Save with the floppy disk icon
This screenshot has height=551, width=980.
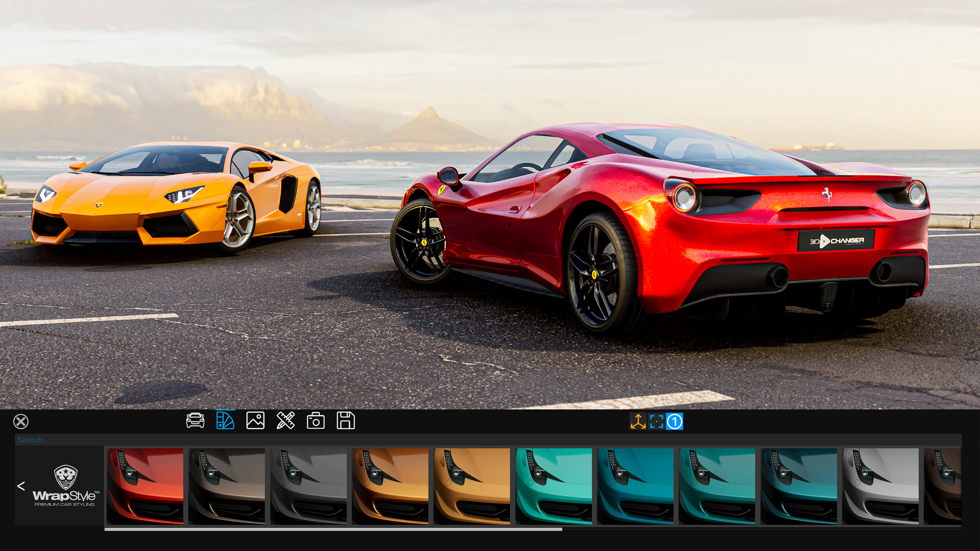[346, 421]
